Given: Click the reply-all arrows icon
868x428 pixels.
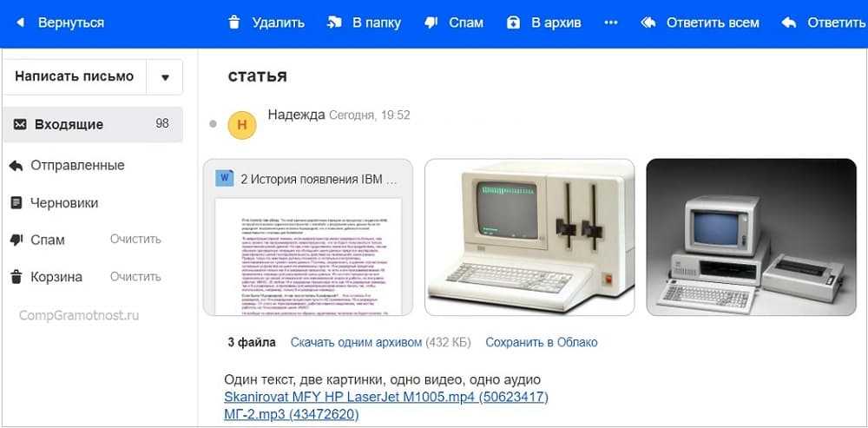Looking at the screenshot, I should point(648,23).
